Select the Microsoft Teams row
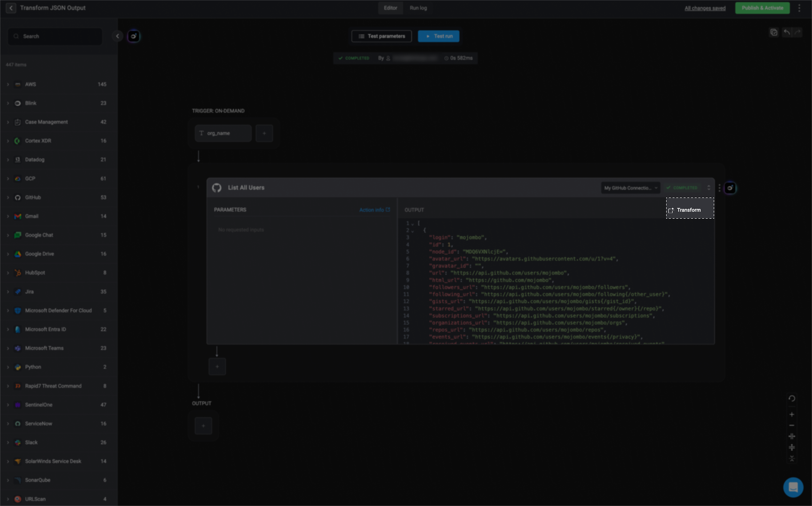This screenshot has height=506, width=812. click(x=59, y=348)
